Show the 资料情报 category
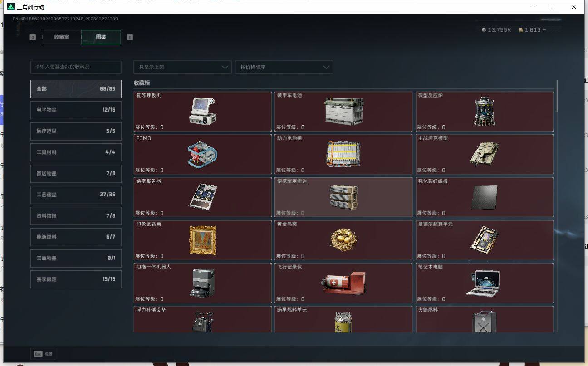Viewport: 588px width, 366px height. (x=76, y=216)
